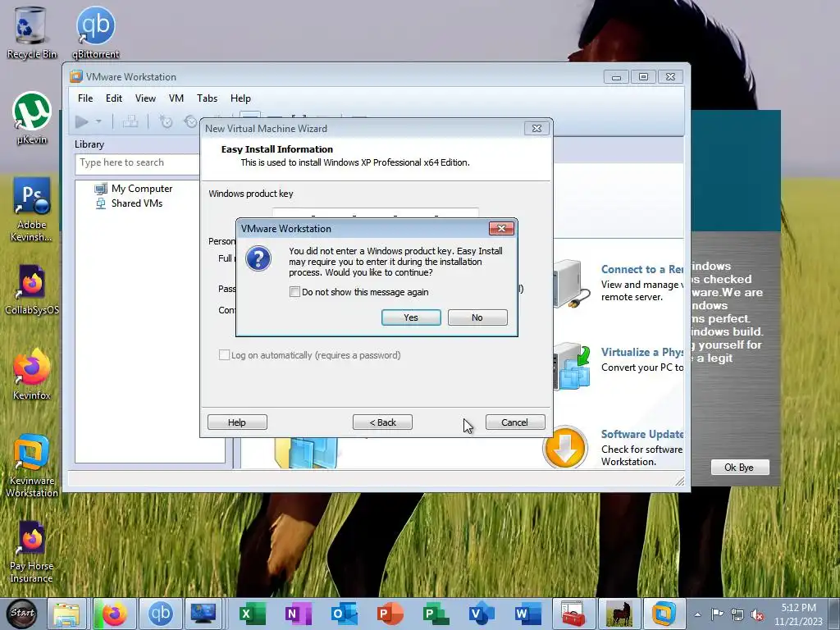Open Kevinware Workstation desktop icon

click(32, 466)
